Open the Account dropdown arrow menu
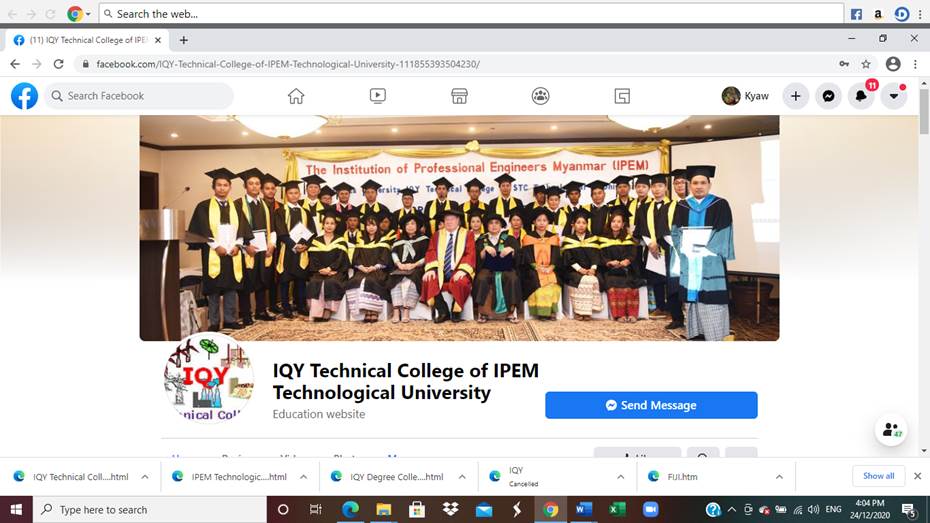This screenshot has width=930, height=523. (x=894, y=96)
